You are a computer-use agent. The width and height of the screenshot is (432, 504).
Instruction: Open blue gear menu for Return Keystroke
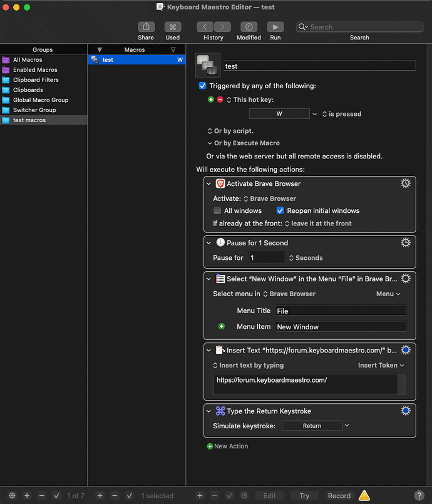pos(406,411)
